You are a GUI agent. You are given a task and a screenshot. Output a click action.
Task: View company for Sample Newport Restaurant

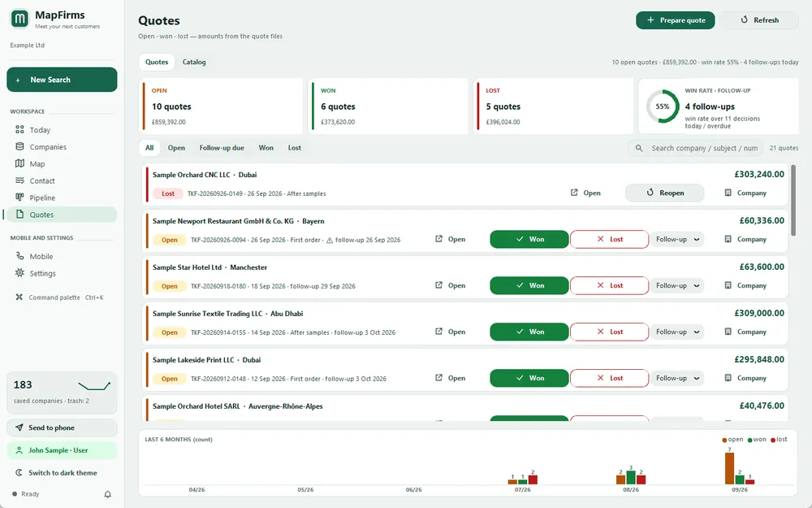coord(745,240)
